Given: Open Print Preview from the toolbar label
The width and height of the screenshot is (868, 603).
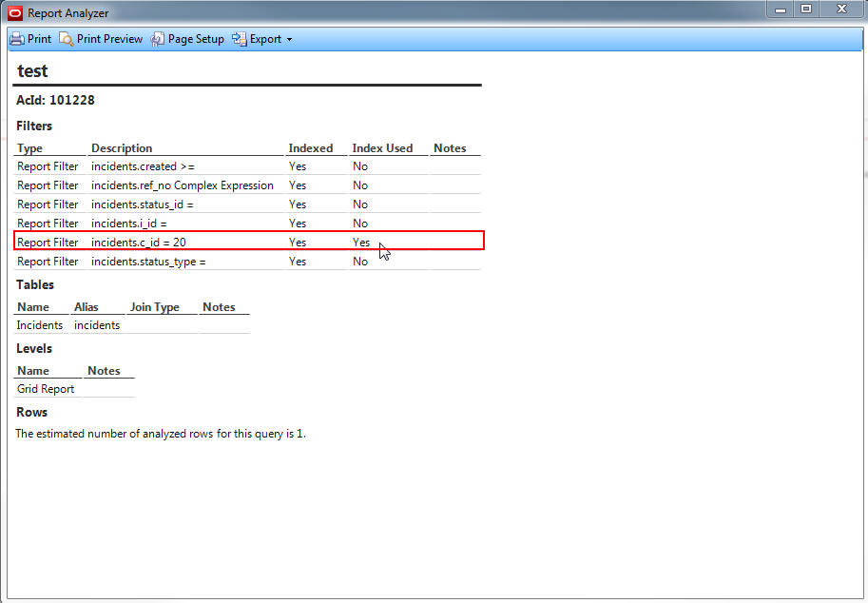Looking at the screenshot, I should coord(109,39).
